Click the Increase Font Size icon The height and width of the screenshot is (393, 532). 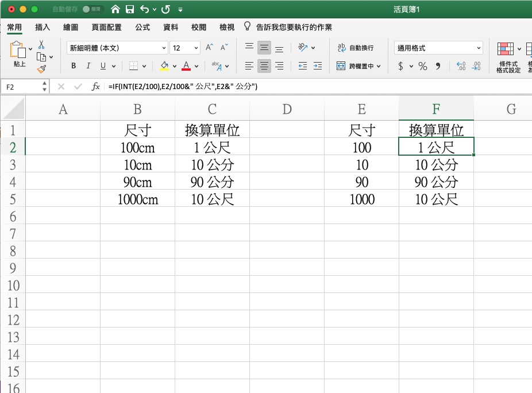coord(210,48)
